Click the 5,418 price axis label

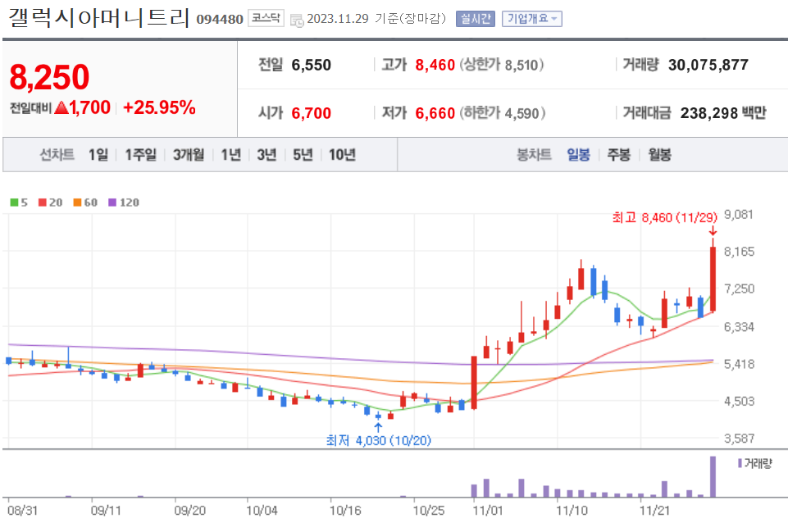(740, 364)
